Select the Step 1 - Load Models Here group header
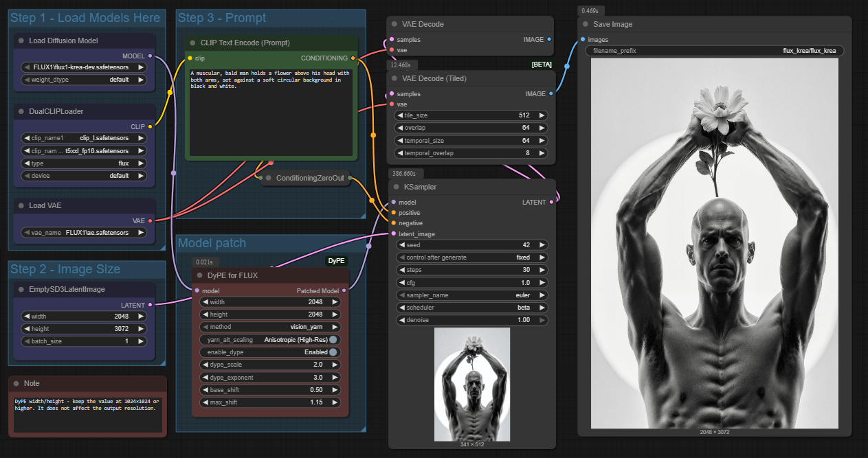Viewport: 868px width, 458px height. (x=65, y=19)
